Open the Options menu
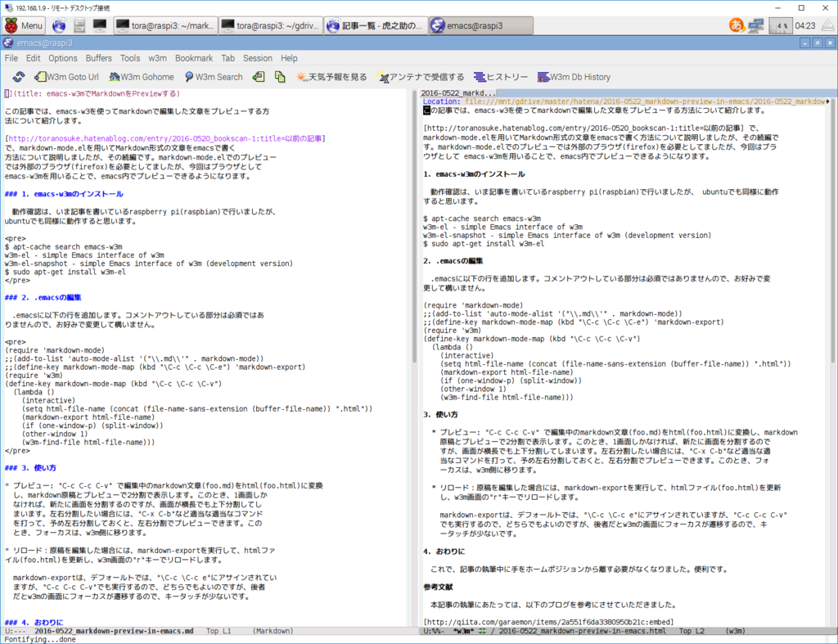This screenshot has height=644, width=838. pos(63,58)
